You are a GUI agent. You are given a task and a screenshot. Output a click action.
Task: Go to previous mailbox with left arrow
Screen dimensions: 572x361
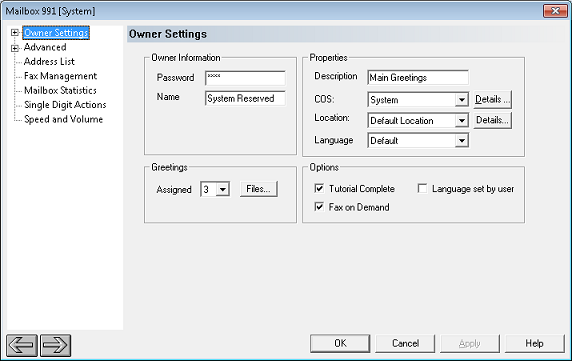pos(22,345)
